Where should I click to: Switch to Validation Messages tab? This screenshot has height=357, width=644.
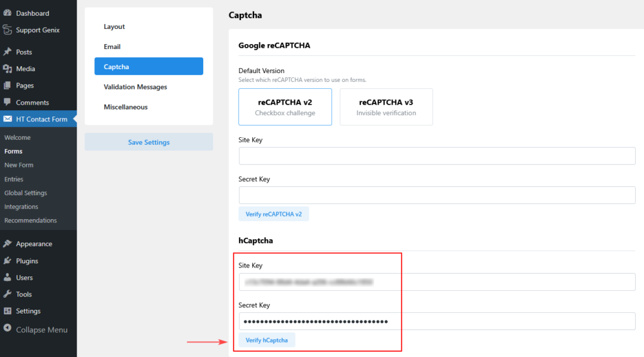pyautogui.click(x=135, y=87)
